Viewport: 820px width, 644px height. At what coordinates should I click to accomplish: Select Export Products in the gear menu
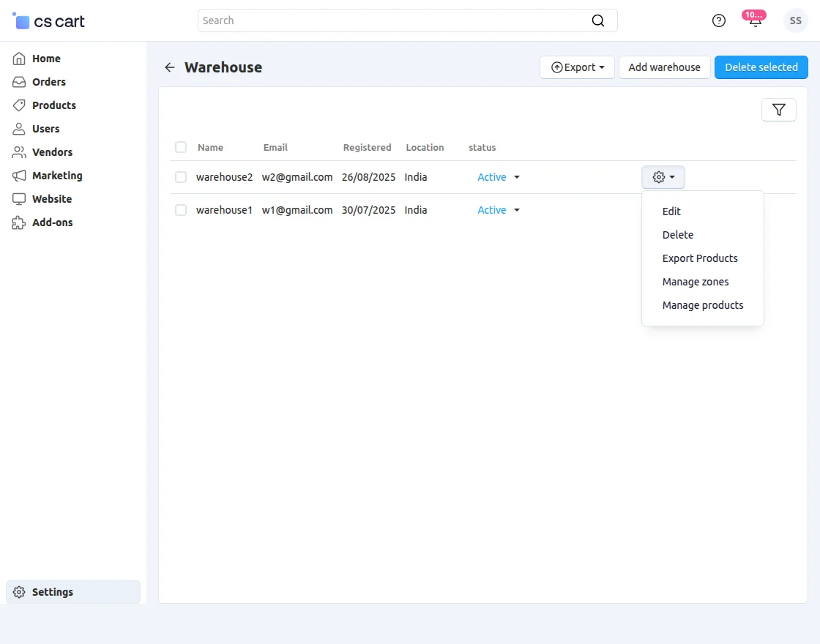coord(699,258)
